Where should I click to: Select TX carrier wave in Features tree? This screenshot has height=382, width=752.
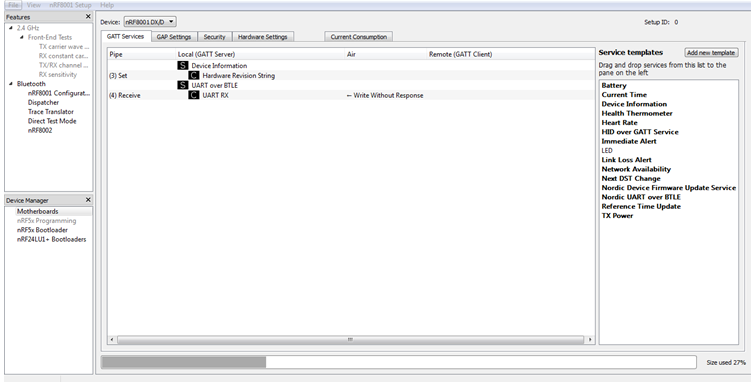64,46
